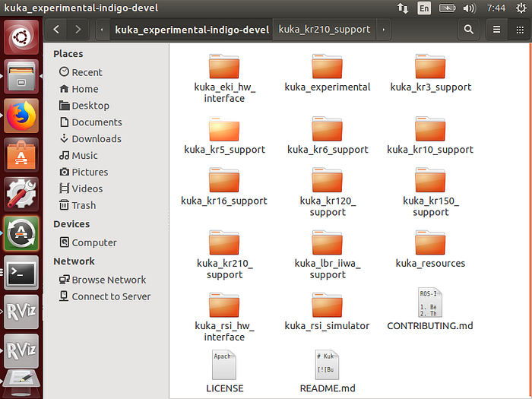Open the system power menu
This screenshot has width=532, height=399.
[521, 8]
